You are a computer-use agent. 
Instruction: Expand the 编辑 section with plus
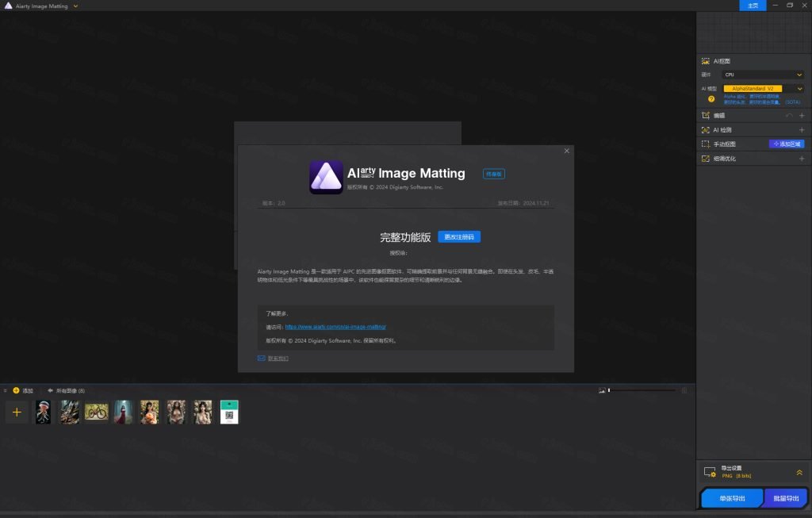(x=802, y=116)
